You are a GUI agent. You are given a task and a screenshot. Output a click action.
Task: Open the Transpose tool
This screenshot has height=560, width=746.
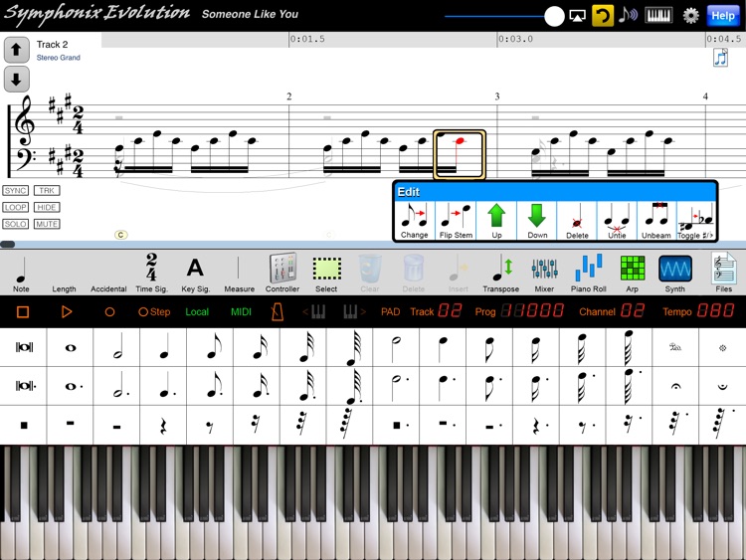[x=501, y=274]
